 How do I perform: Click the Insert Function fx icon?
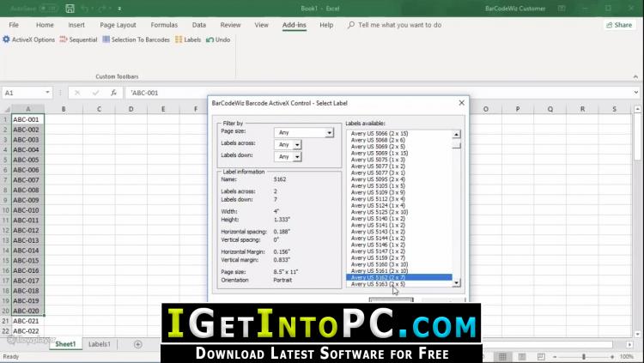coord(113,93)
